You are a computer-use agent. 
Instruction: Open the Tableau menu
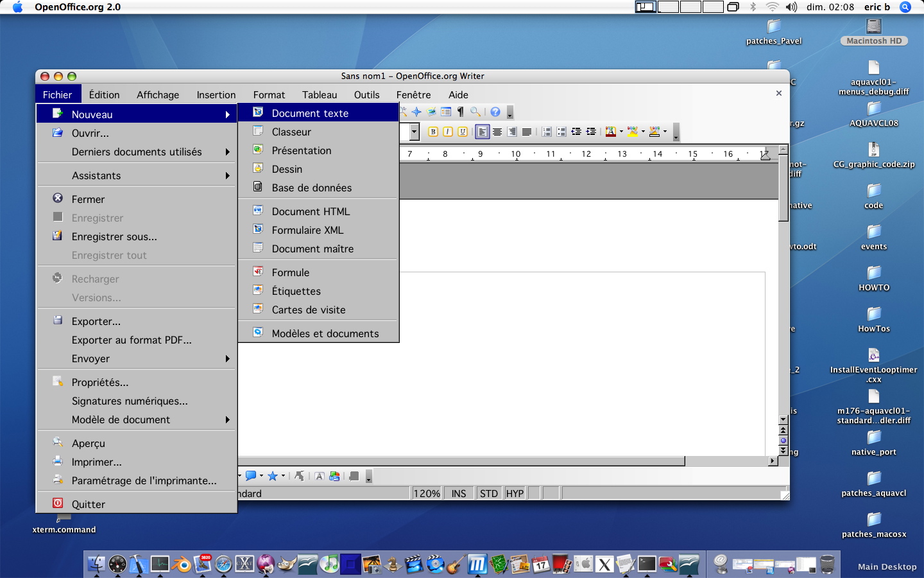(x=320, y=94)
